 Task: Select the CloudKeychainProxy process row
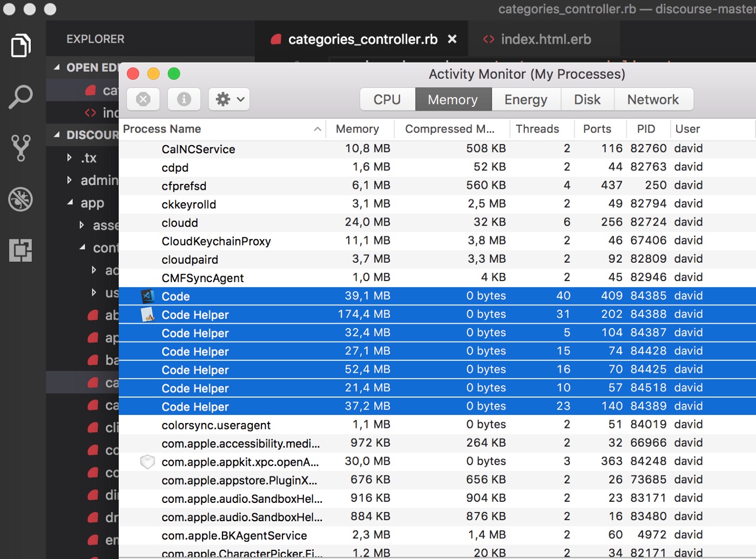point(216,241)
